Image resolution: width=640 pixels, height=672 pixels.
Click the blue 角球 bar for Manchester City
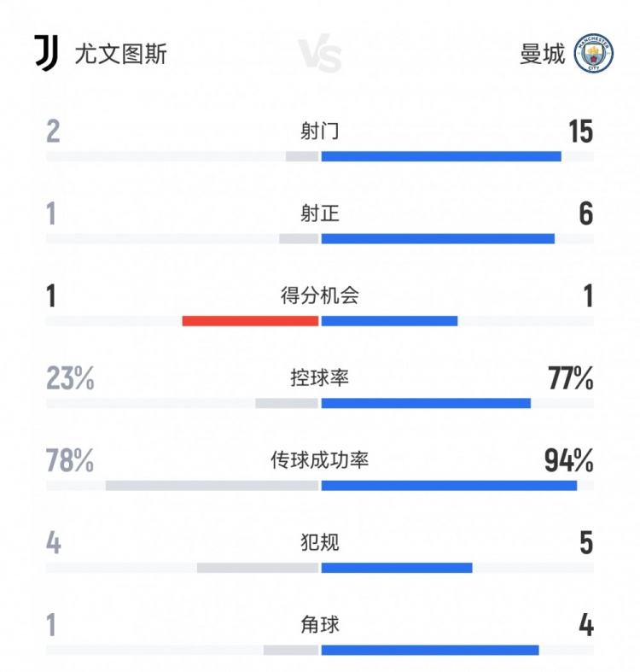pos(430,650)
